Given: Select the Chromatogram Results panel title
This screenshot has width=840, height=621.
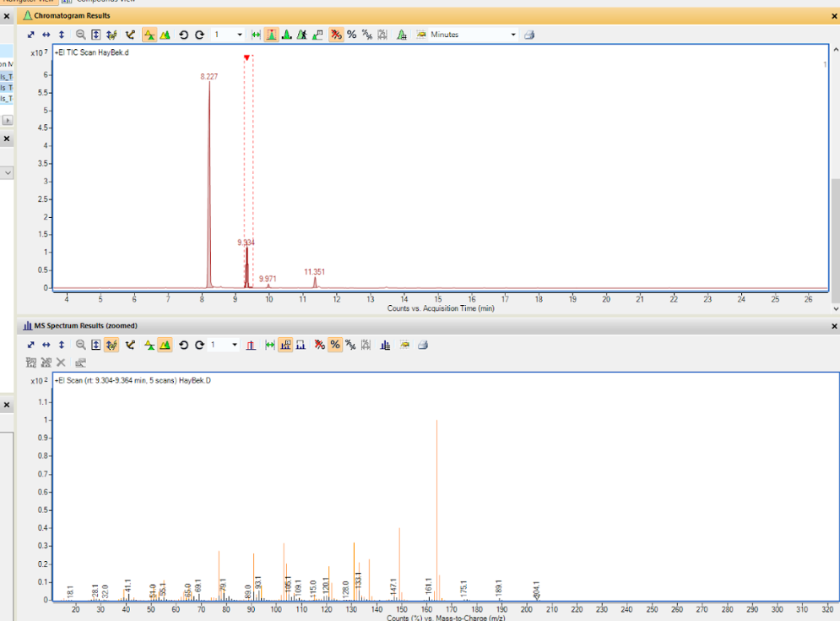Looking at the screenshot, I should click(x=73, y=15).
